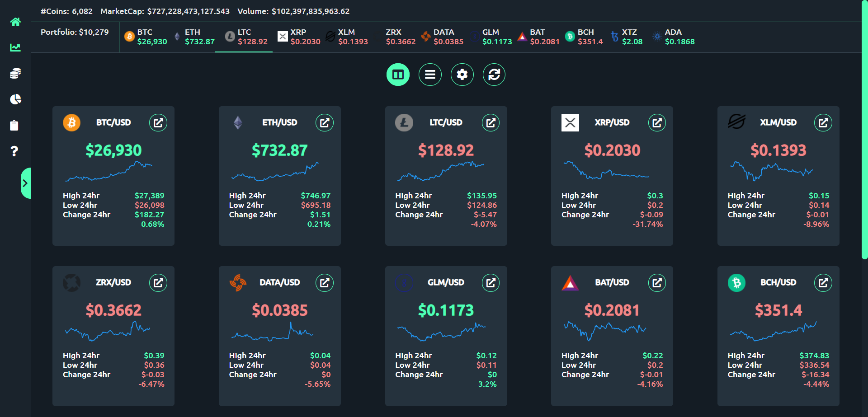Click the BAT triangle logo in card
Viewport: 868px width, 417px height.
click(570, 283)
